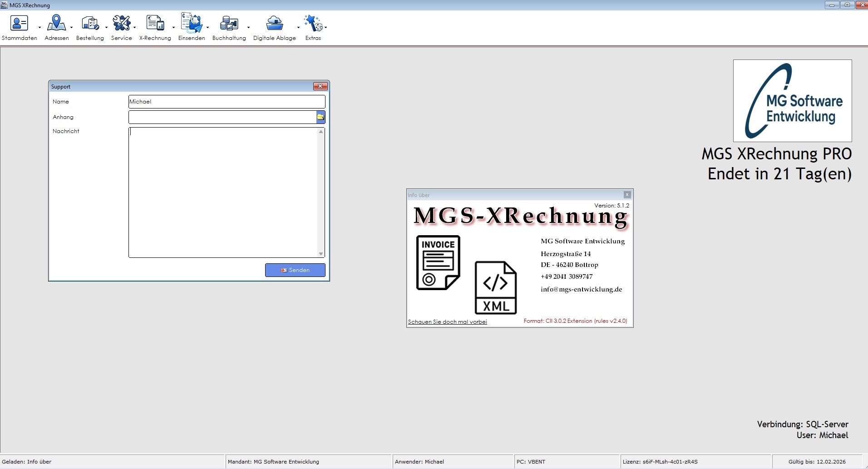Click status bar entry 'Geladen: Info über'

point(27,462)
